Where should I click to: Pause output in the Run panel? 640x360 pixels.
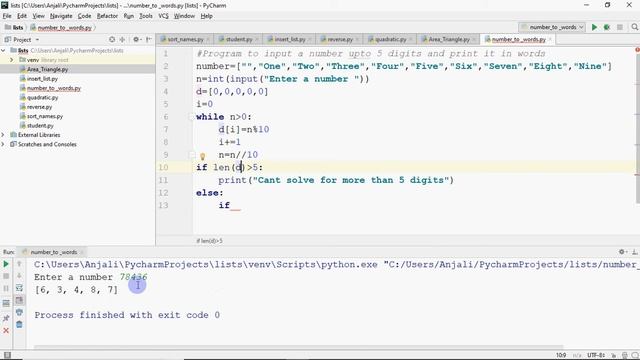[x=6, y=289]
